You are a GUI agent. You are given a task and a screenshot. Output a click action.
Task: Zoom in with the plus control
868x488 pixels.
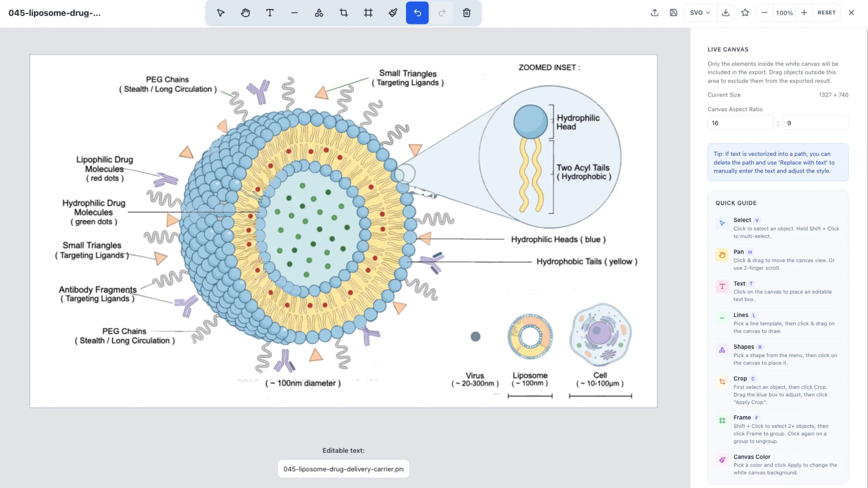point(804,13)
